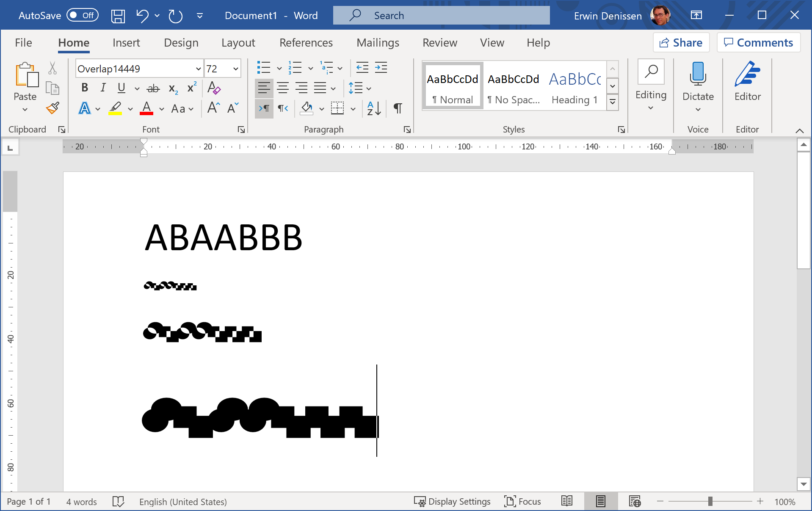Click the Clear All Formatting icon

[x=214, y=88]
